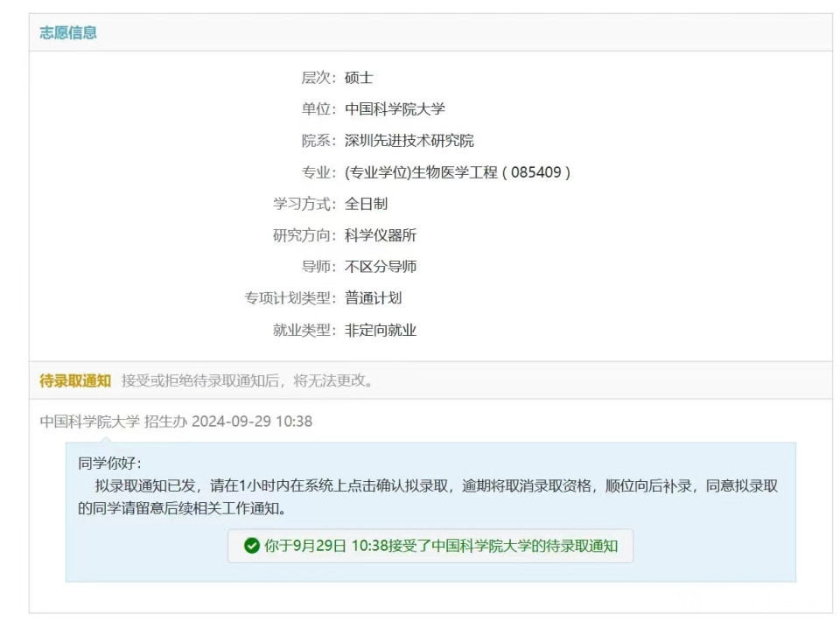
Task: Click the 普通计划 special plan value
Action: point(373,298)
